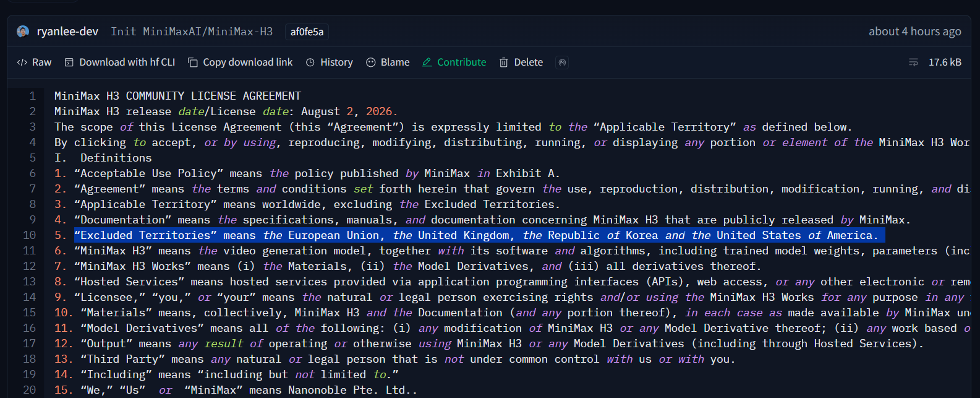Click the 'Output means any result' line
This screenshot has height=398, width=980.
click(489, 344)
